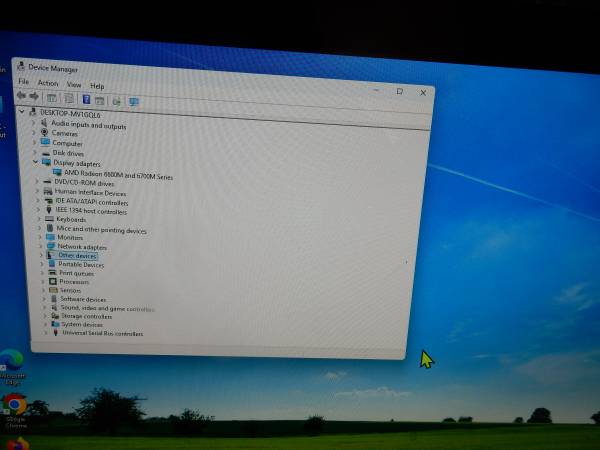Image resolution: width=600 pixels, height=450 pixels.
Task: Open the File menu
Action: (23, 82)
